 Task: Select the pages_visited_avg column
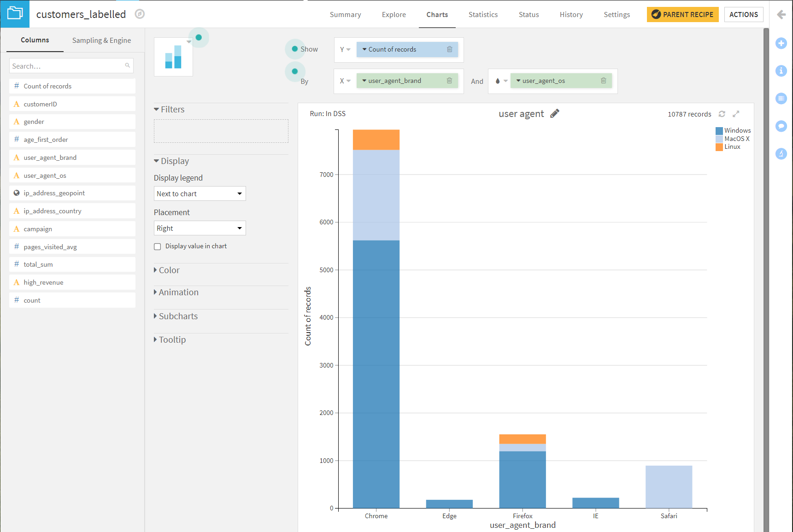point(72,247)
